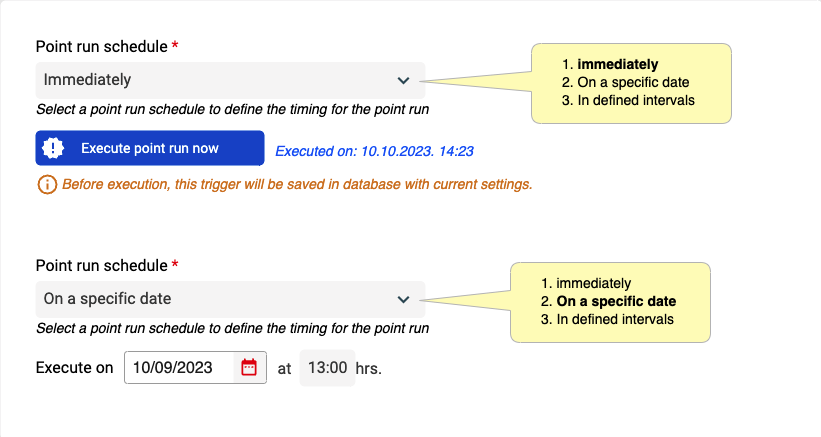The height and width of the screenshot is (437, 821).
Task: Click "In defined intervals" in callout beside Immediately dropdown
Action: pyautogui.click(x=636, y=100)
